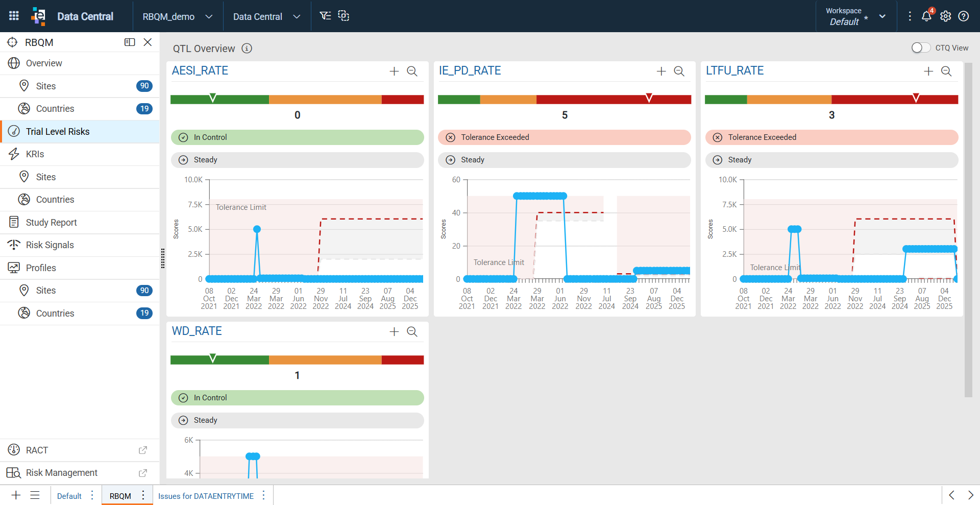
Task: Switch to Issues for DATAENTRYTIME tab
Action: tap(206, 496)
